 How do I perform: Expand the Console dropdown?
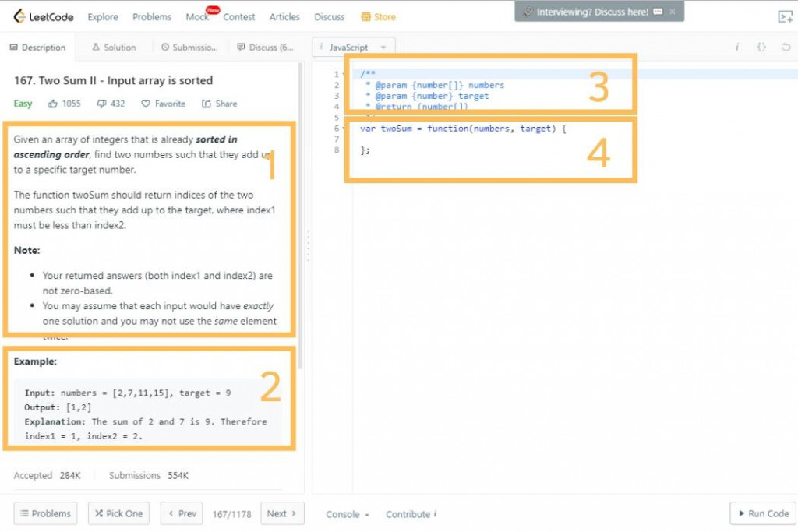coord(348,514)
